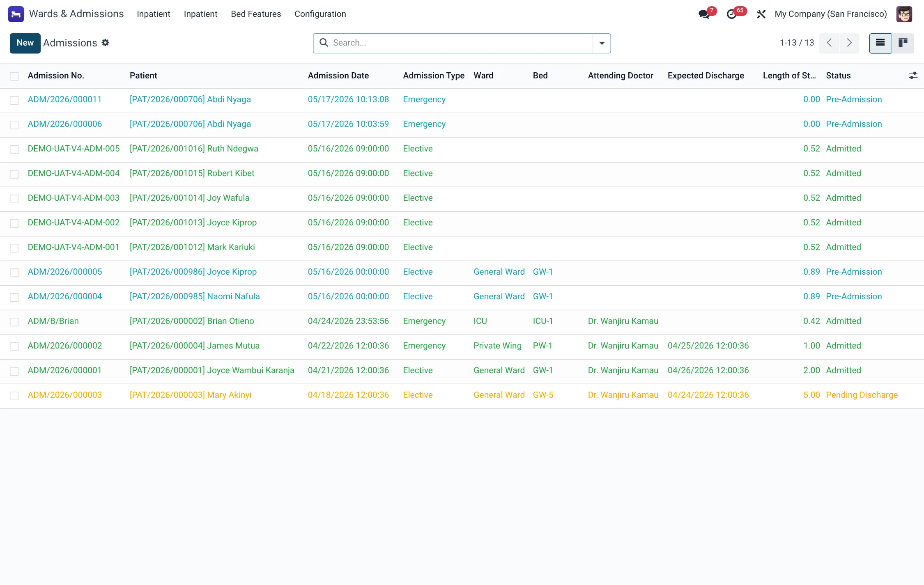Check the row DEMO-UAT-V4-ADM-004
Viewport: 924px width, 585px height.
click(x=14, y=174)
